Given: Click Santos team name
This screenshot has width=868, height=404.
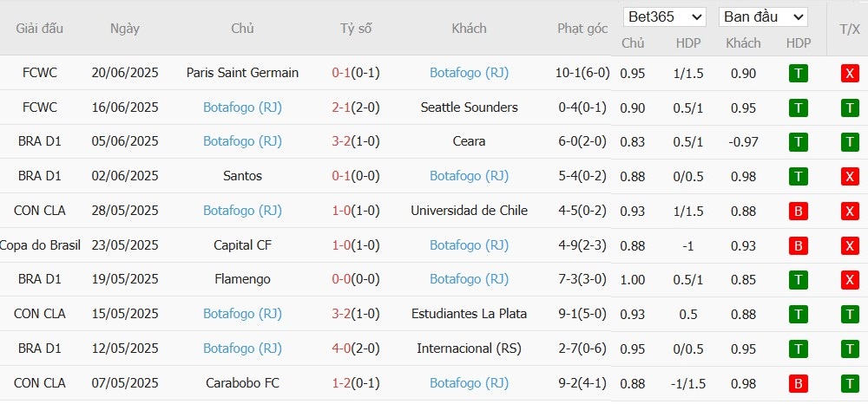Looking at the screenshot, I should [x=242, y=176].
